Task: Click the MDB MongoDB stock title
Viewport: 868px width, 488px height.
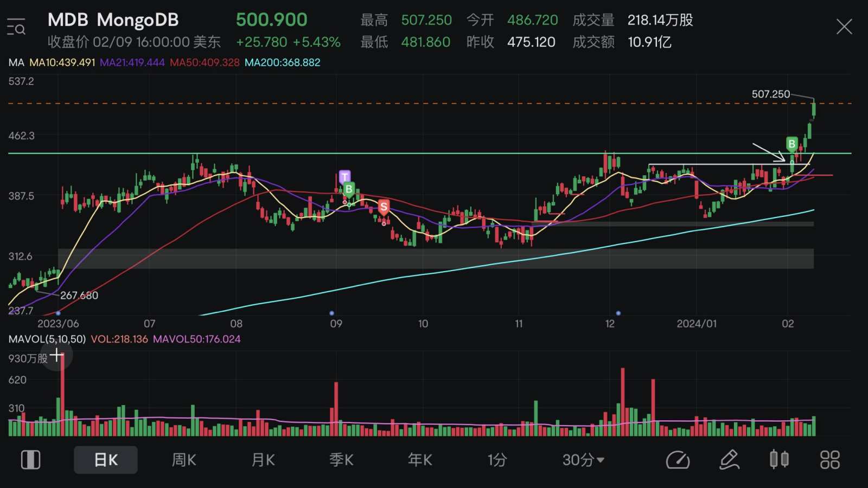Action: 113,20
